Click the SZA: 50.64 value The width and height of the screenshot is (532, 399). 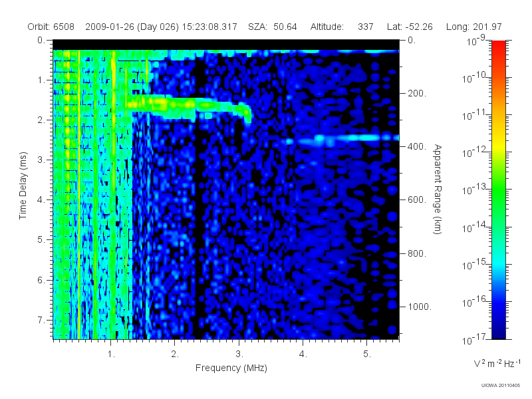pyautogui.click(x=273, y=27)
